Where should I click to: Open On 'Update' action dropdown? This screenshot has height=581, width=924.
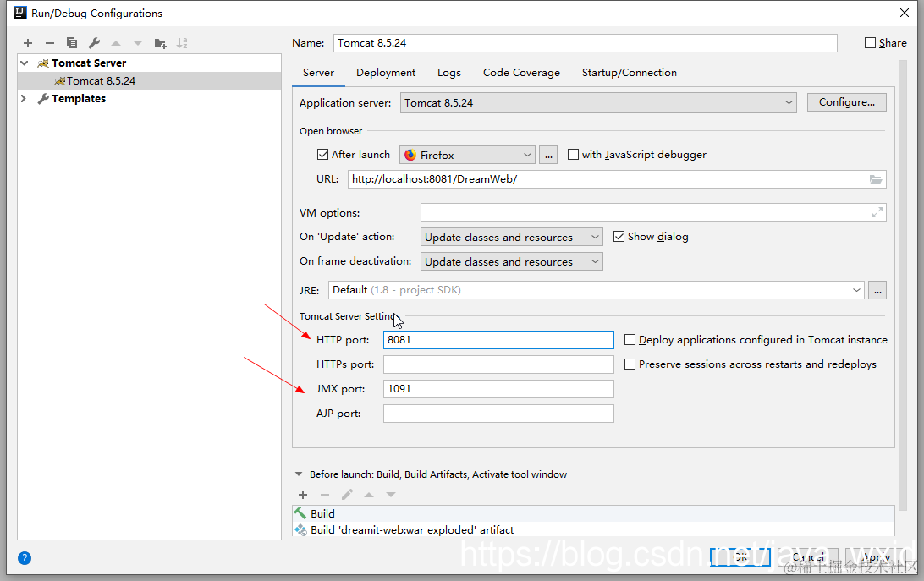pos(511,237)
